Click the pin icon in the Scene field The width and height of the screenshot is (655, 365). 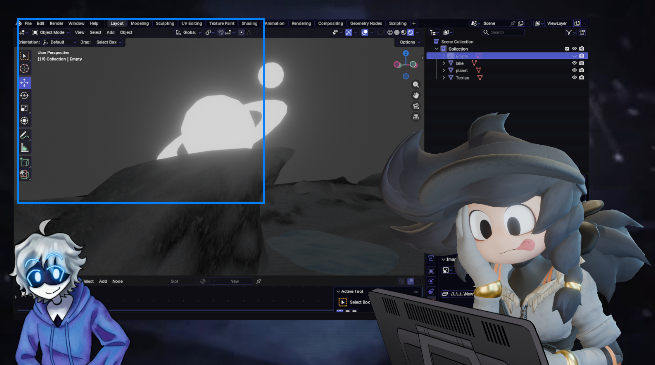513,23
